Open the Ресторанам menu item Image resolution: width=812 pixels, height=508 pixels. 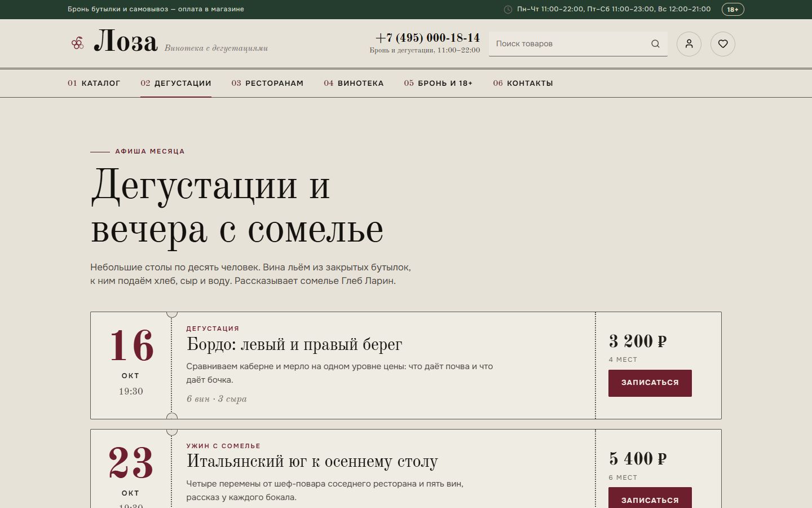pos(267,83)
